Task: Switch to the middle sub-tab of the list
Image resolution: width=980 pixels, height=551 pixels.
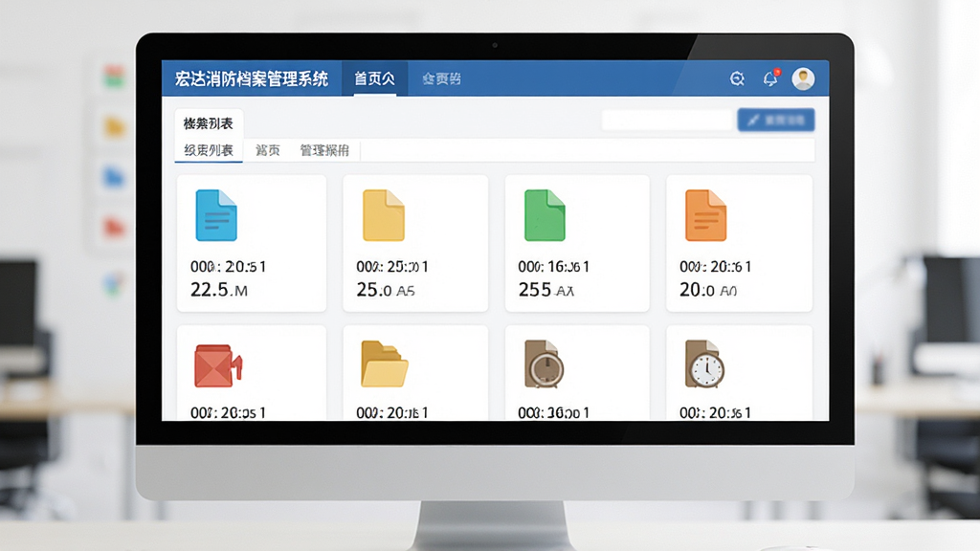Action: coord(268,150)
